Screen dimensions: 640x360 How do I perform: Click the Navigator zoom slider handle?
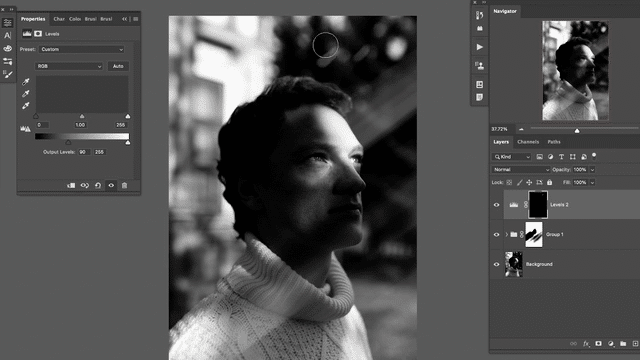[577, 131]
